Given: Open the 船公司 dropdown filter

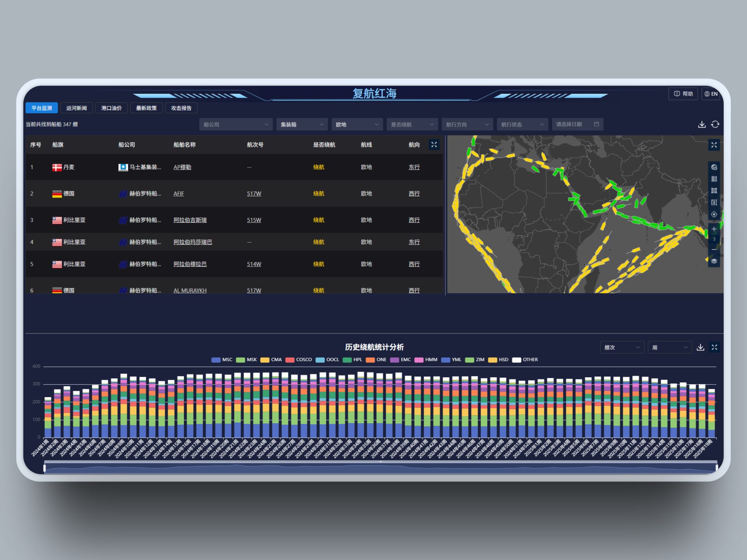Looking at the screenshot, I should 235,124.
